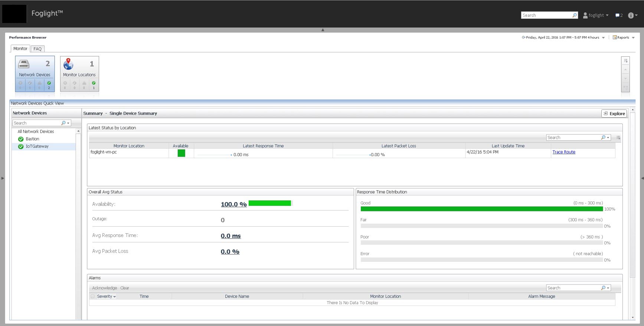The image size is (644, 326).
Task: Open Latest Status search options arrow
Action: click(x=608, y=138)
